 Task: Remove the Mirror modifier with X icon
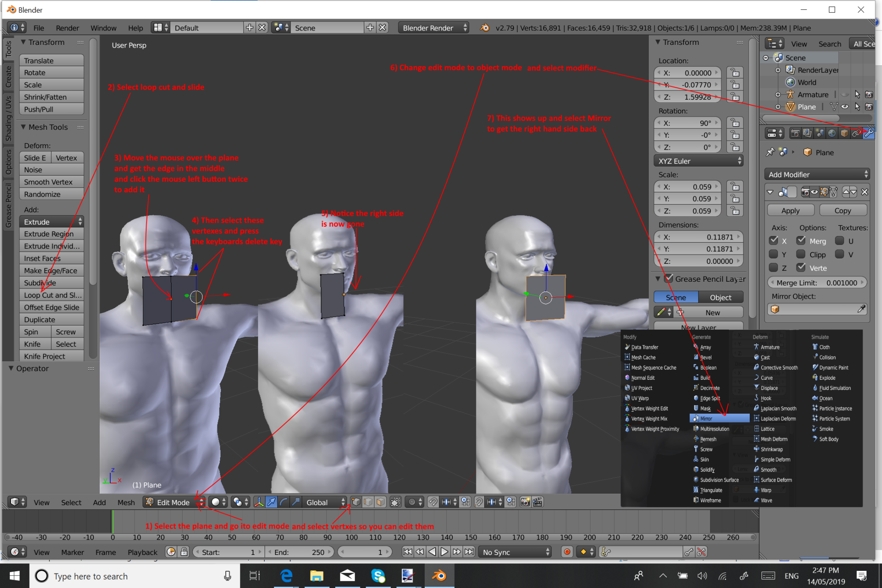[x=864, y=192]
